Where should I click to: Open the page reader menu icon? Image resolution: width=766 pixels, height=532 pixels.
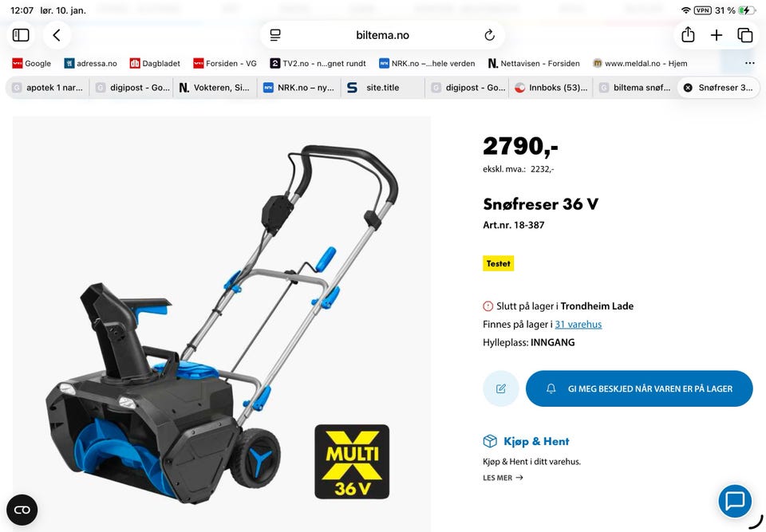275,35
